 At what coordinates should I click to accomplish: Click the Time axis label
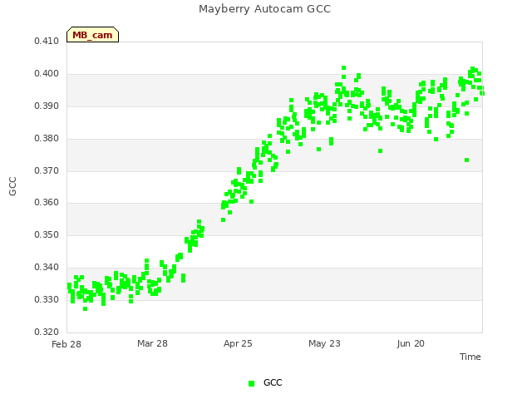coord(470,357)
